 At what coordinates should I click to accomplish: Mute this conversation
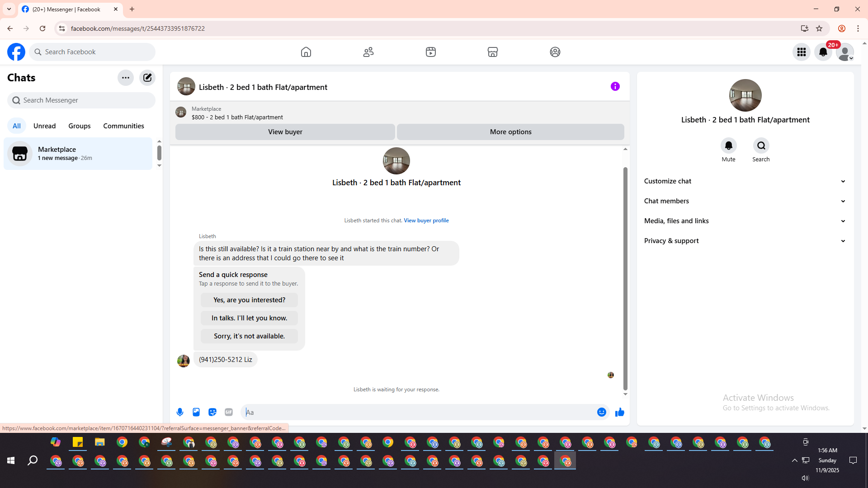click(x=728, y=146)
